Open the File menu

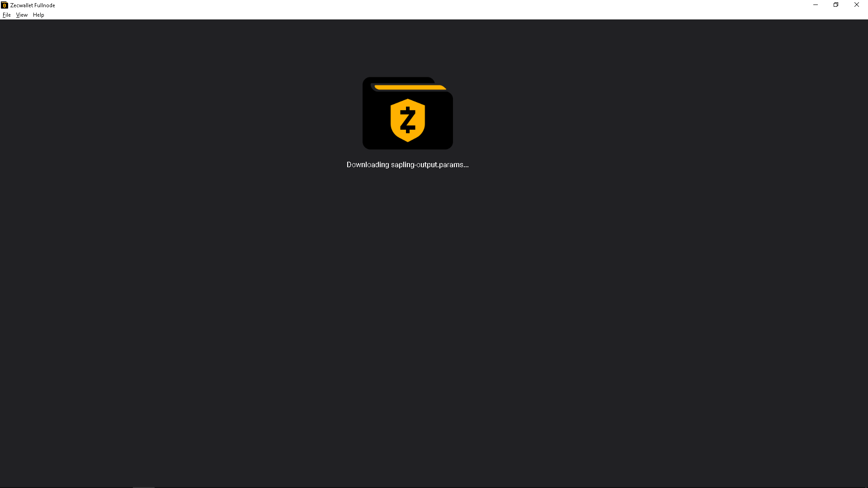tap(7, 15)
